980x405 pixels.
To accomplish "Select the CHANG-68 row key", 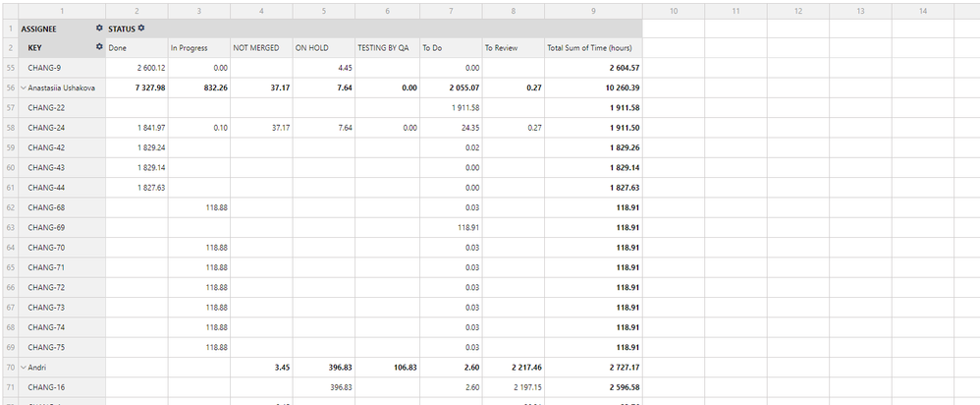I will tap(46, 207).
